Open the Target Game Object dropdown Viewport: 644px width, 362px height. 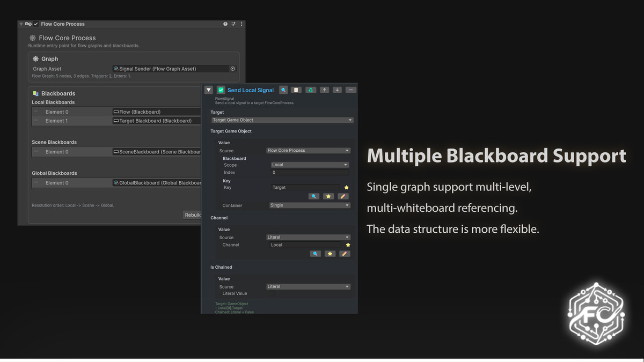(282, 120)
